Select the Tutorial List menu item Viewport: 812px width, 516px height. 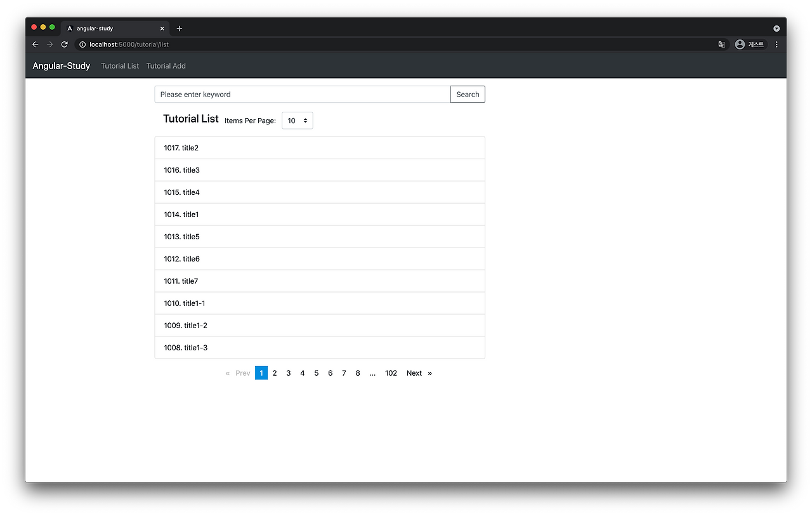[120, 66]
